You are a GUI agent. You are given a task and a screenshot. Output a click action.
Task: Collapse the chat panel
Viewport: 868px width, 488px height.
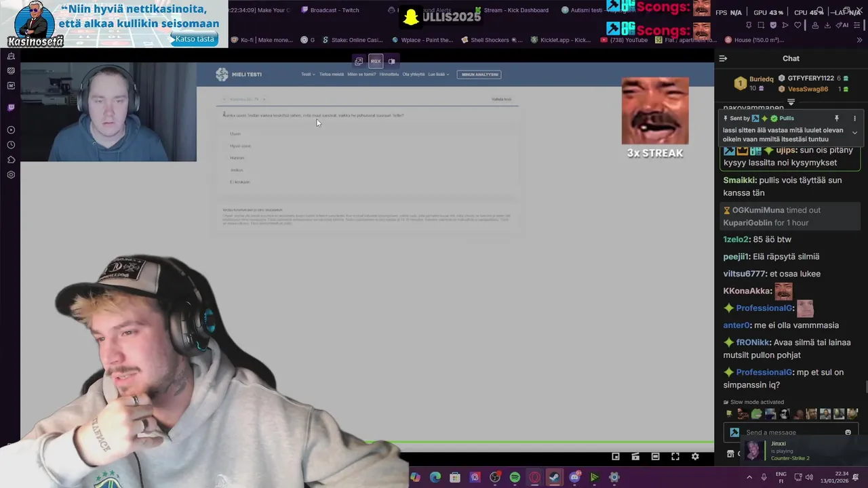point(723,58)
